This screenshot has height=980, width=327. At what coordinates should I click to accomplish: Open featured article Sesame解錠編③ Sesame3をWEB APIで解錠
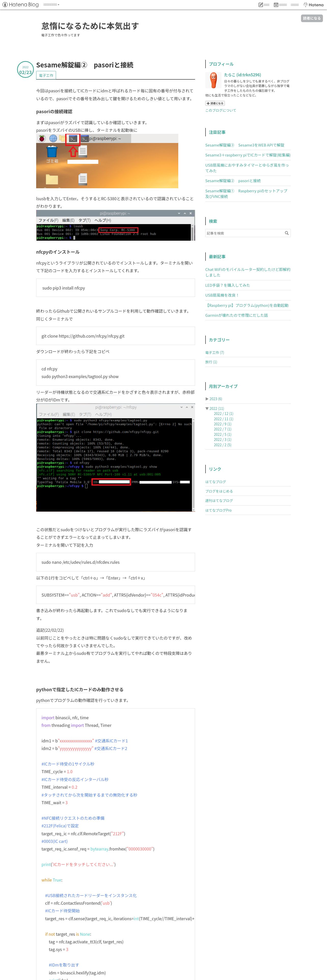pyautogui.click(x=244, y=145)
